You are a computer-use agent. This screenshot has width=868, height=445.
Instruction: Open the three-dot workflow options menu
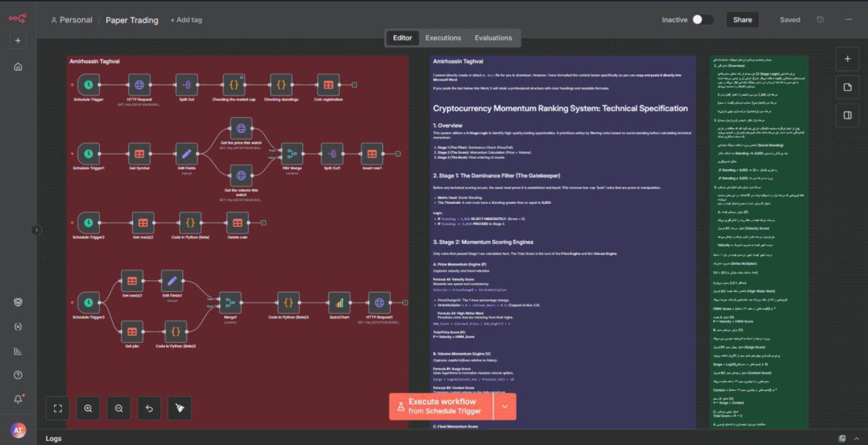849,20
